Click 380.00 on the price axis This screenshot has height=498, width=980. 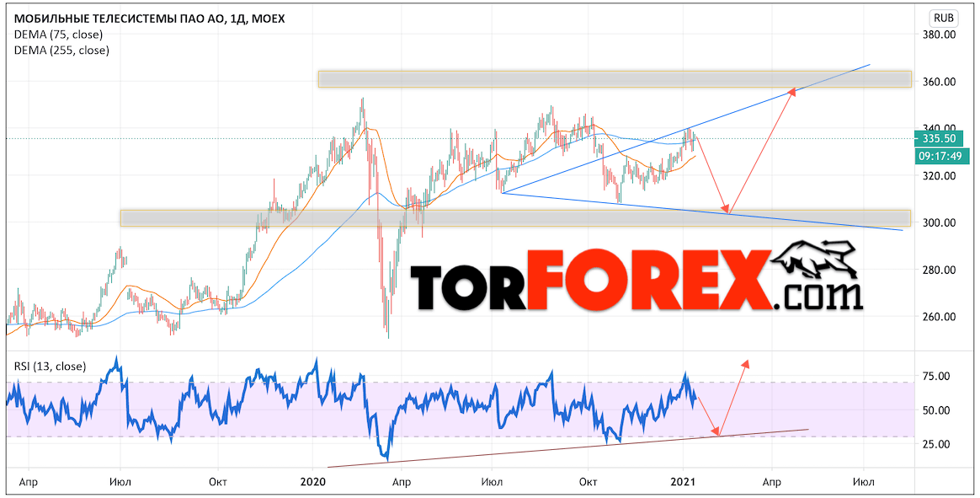point(939,35)
